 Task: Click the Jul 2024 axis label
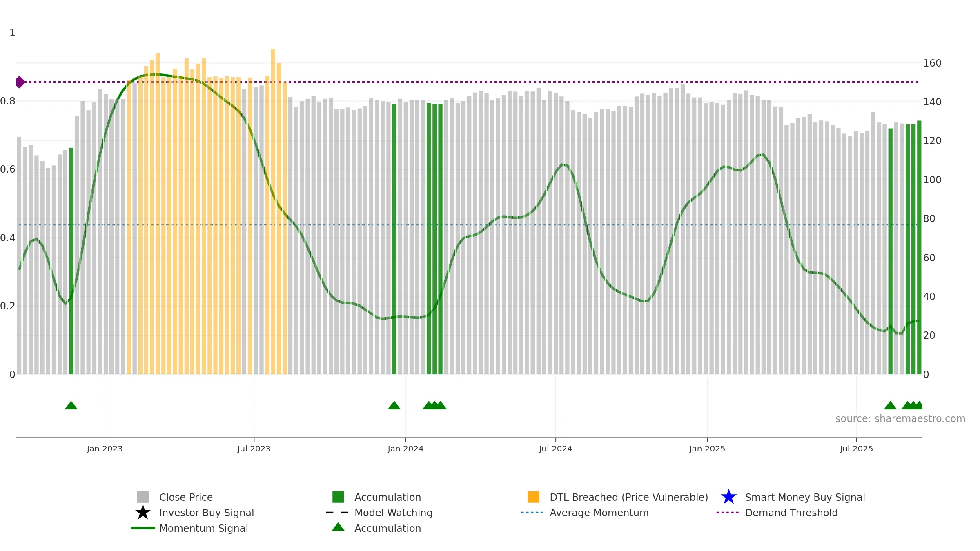point(555,449)
